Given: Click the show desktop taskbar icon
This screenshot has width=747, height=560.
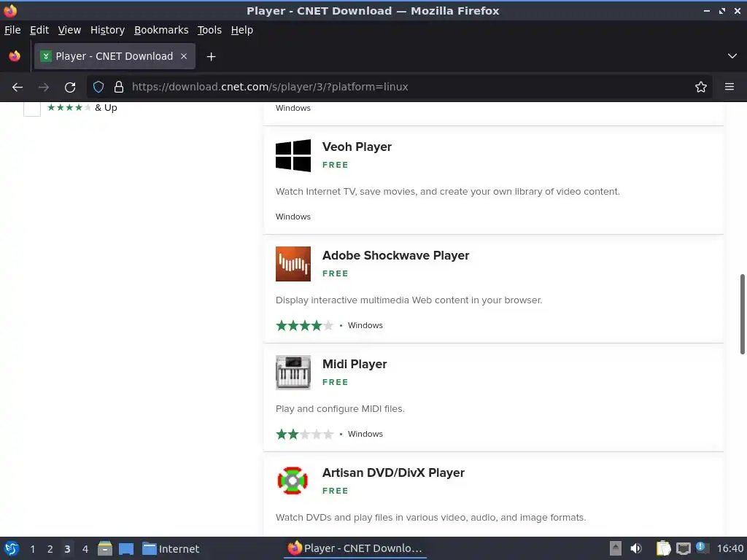Looking at the screenshot, I should coord(126,549).
